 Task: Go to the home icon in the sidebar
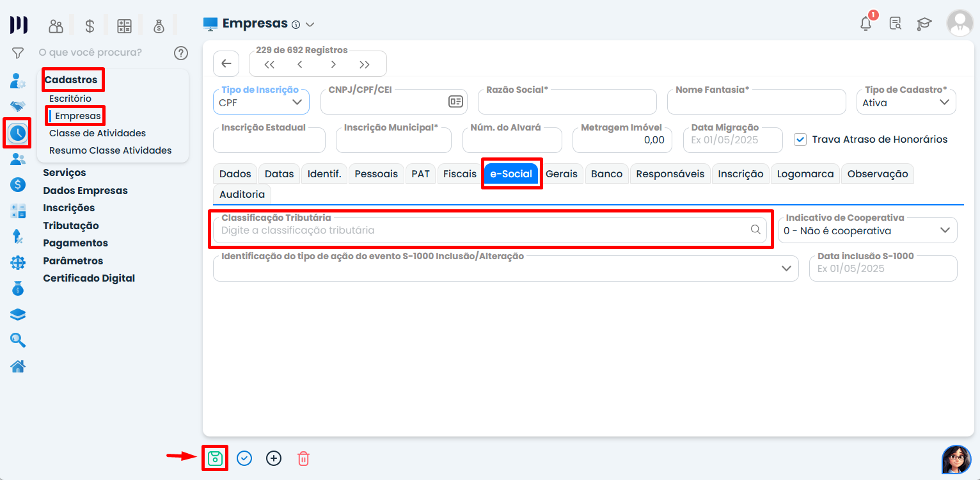click(18, 366)
